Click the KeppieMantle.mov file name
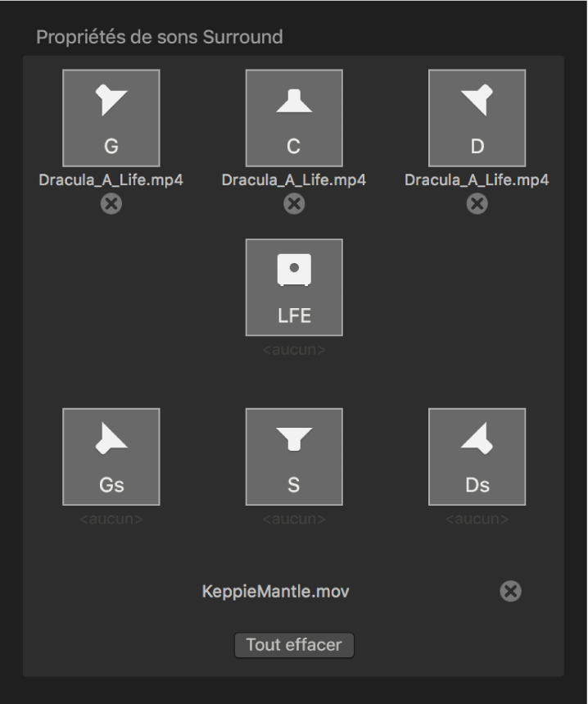The width and height of the screenshot is (588, 704). [276, 591]
